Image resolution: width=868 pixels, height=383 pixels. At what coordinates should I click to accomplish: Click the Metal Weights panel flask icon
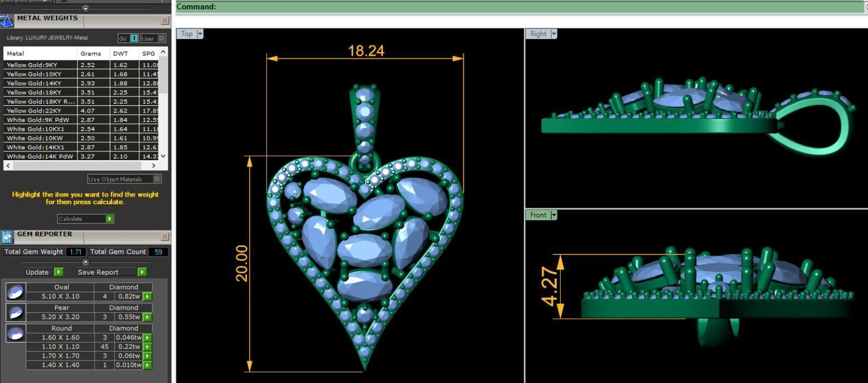coord(7,21)
